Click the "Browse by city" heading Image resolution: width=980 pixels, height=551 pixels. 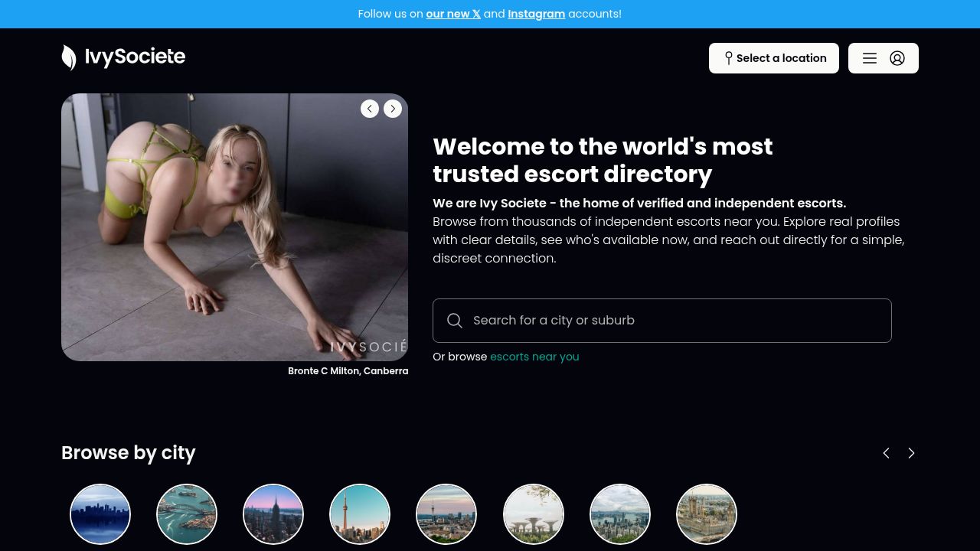(129, 453)
